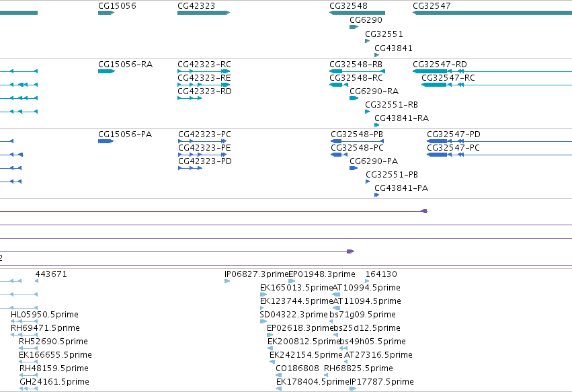Click the CG42323 gene label
Screen dimensions: 572x392
coord(196,6)
